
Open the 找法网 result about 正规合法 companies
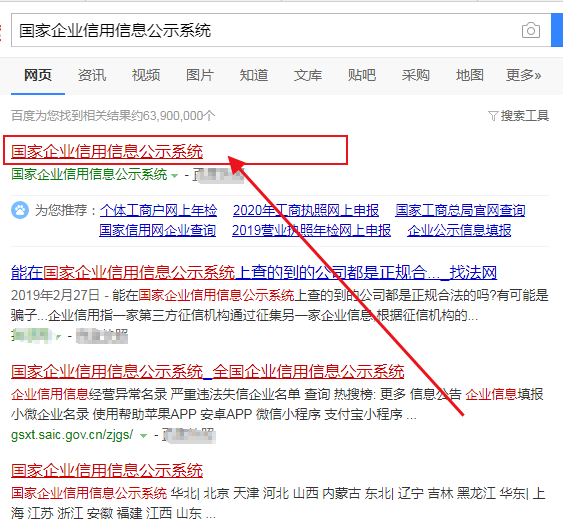(254, 272)
